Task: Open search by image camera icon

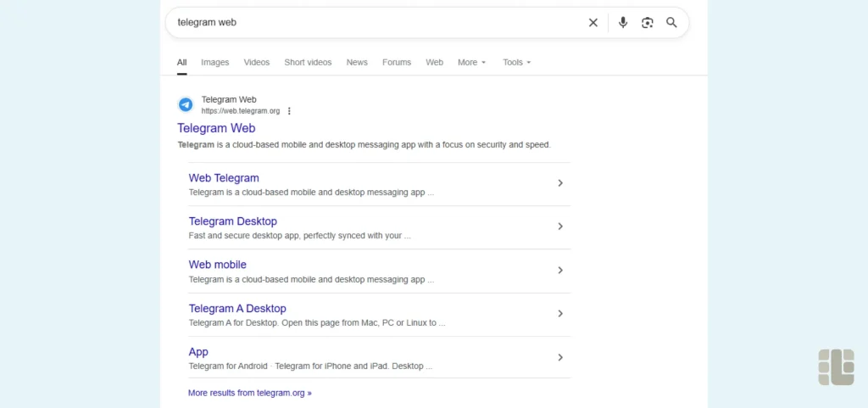Action: click(647, 23)
